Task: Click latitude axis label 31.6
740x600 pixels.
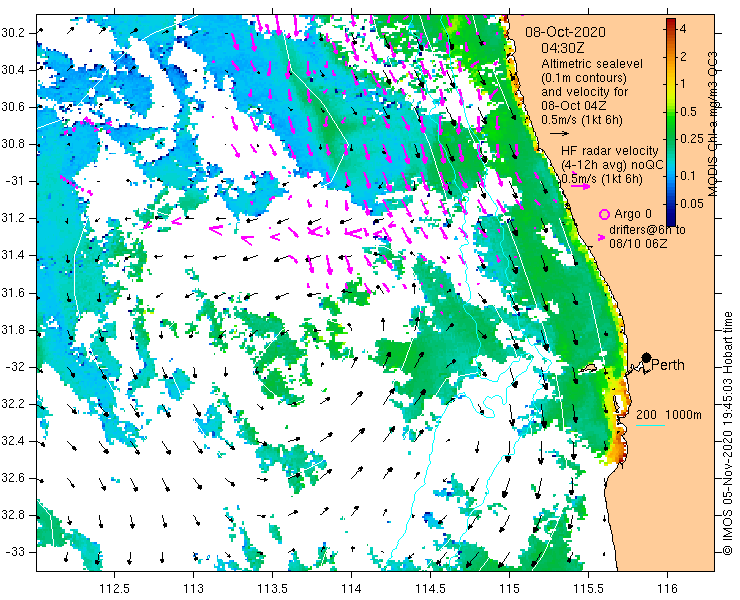Action: coord(13,293)
